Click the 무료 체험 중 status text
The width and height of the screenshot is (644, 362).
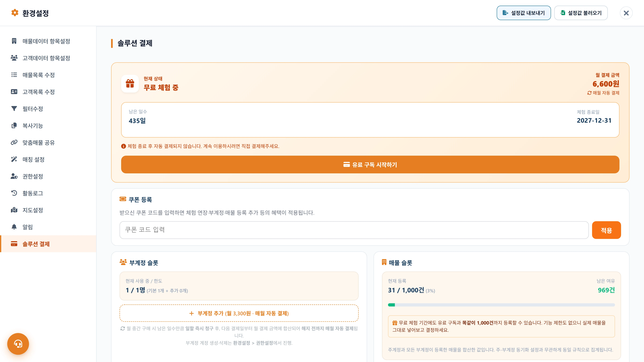click(161, 87)
